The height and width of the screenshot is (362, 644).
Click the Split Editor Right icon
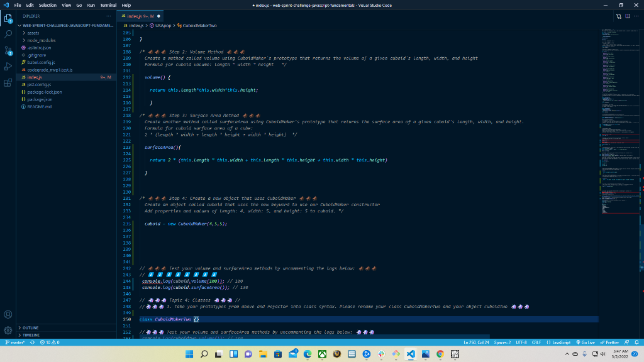(628, 16)
